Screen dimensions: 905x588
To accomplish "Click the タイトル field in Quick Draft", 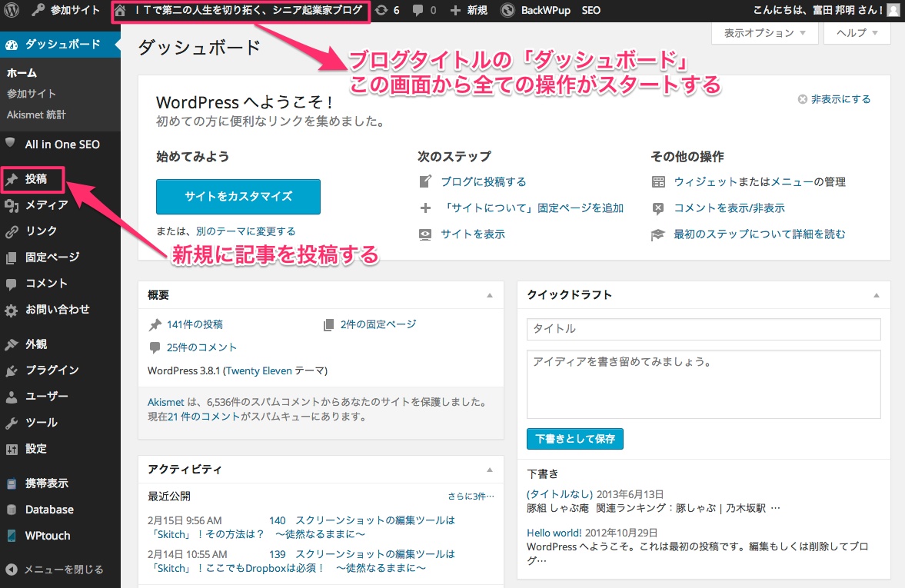I will (x=704, y=329).
